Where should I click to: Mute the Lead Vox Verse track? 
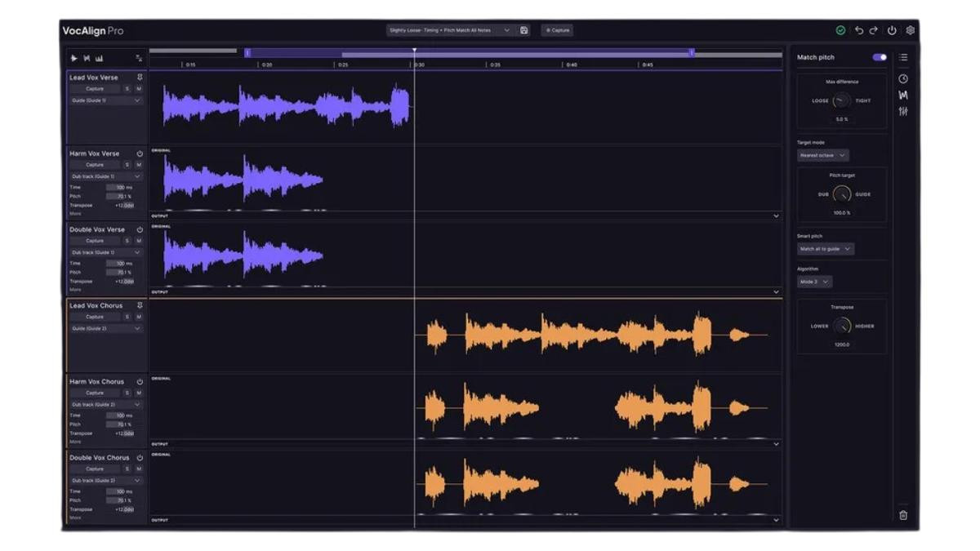[x=139, y=88]
